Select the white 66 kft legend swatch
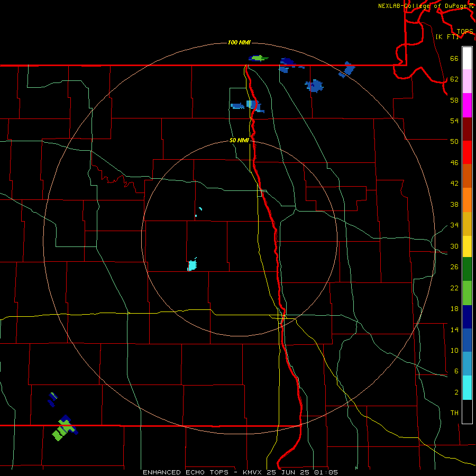 pos(467,58)
